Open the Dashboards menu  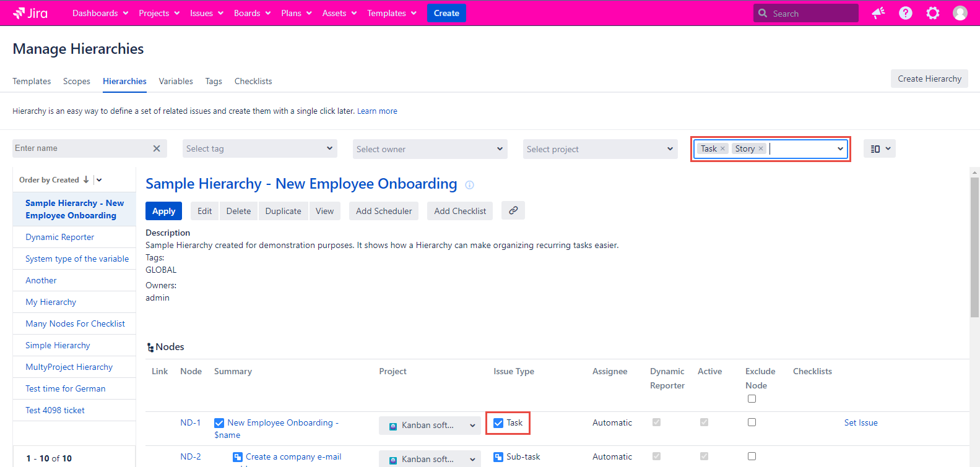pyautogui.click(x=100, y=13)
